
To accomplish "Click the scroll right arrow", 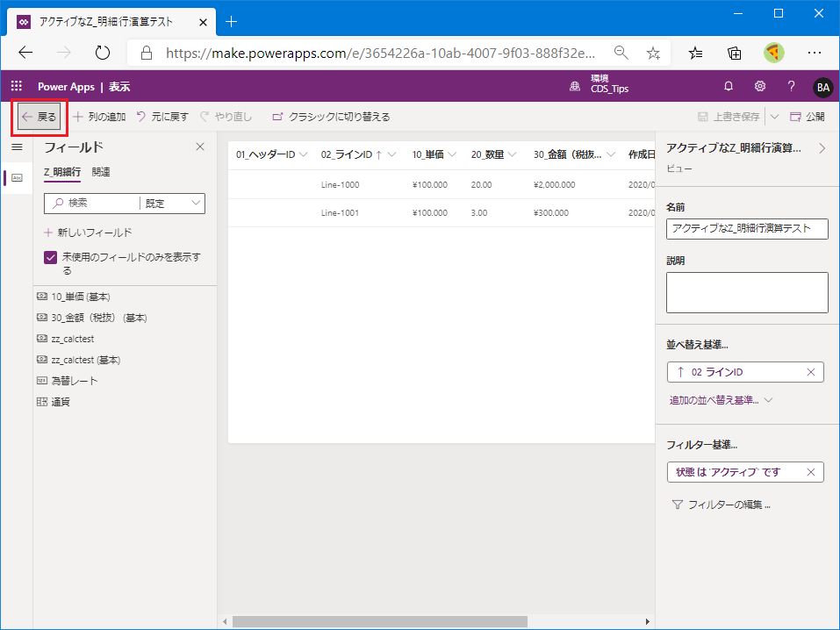I will pos(647,621).
